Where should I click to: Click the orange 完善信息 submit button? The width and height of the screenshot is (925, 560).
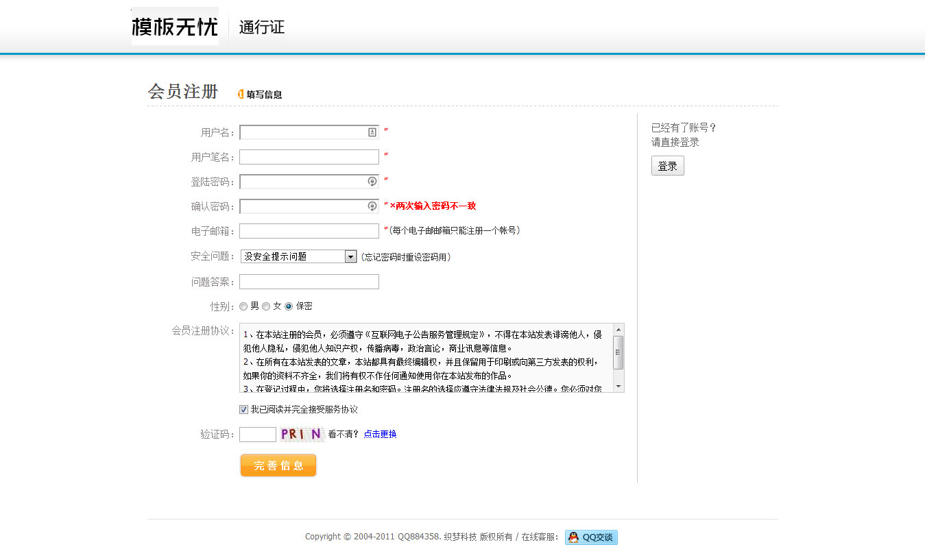point(278,465)
